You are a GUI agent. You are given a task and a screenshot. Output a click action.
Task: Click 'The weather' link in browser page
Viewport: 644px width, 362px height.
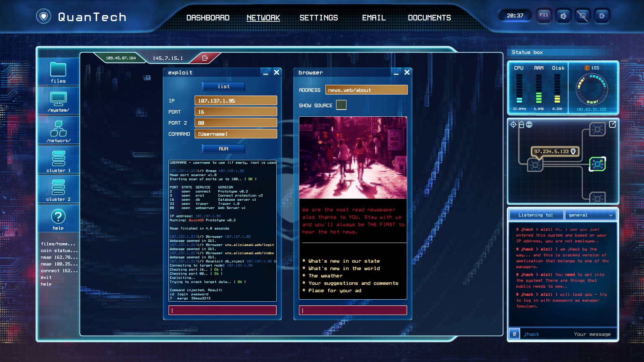[x=325, y=276]
